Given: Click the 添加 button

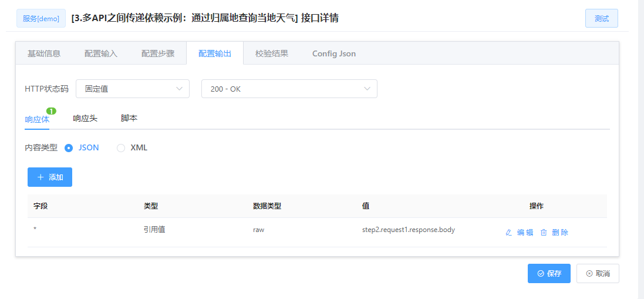Looking at the screenshot, I should 50,177.
